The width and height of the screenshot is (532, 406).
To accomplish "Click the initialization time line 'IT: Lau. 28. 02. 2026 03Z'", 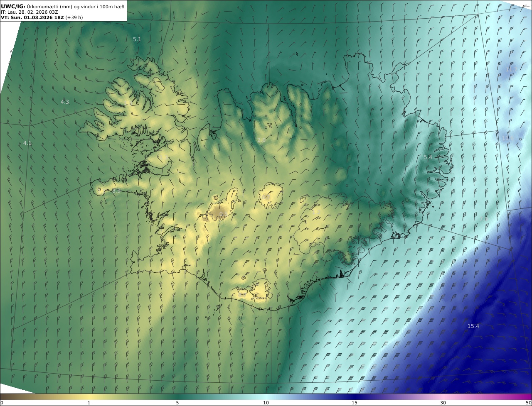I will click(29, 12).
